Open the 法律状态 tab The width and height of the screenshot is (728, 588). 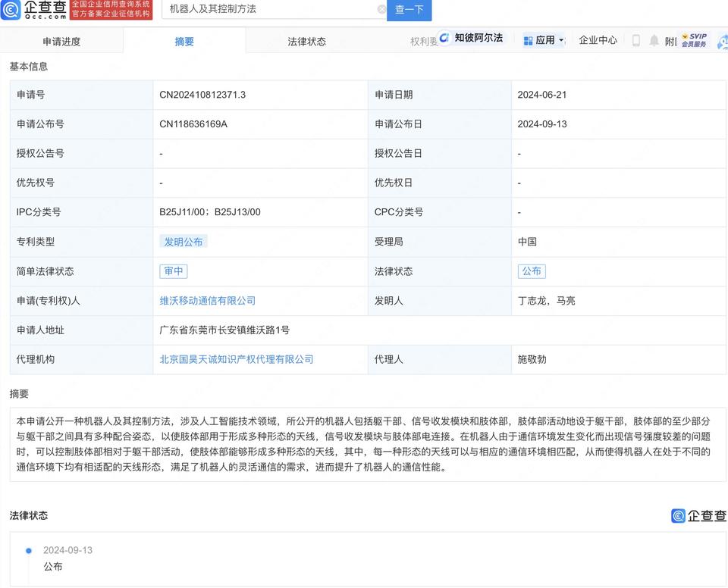point(307,42)
